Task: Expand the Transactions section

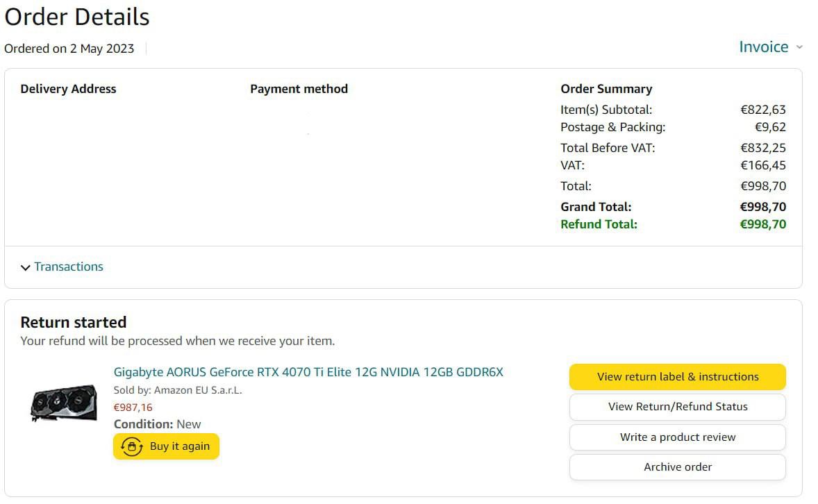Action: tap(69, 267)
